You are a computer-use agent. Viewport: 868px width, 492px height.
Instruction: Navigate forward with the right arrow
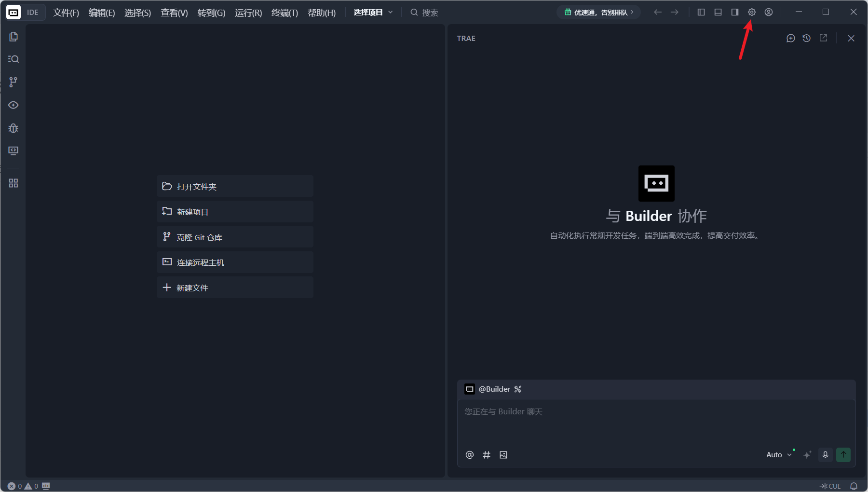[x=675, y=12]
